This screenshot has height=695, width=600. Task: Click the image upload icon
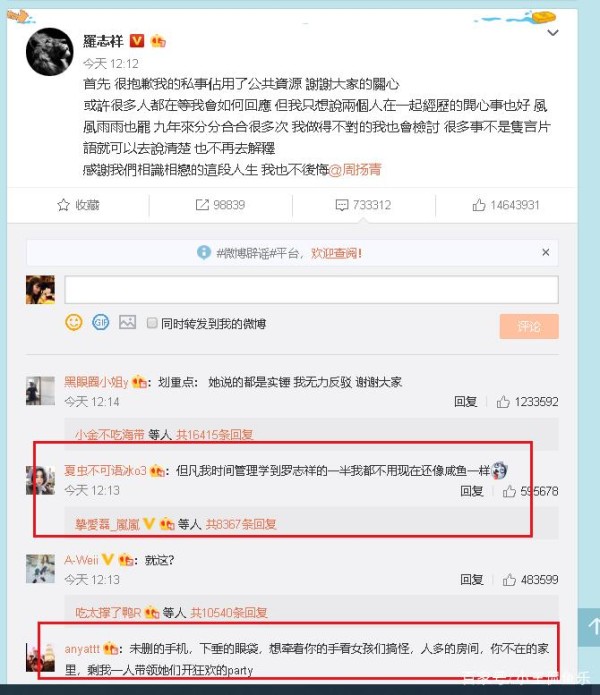tap(127, 322)
